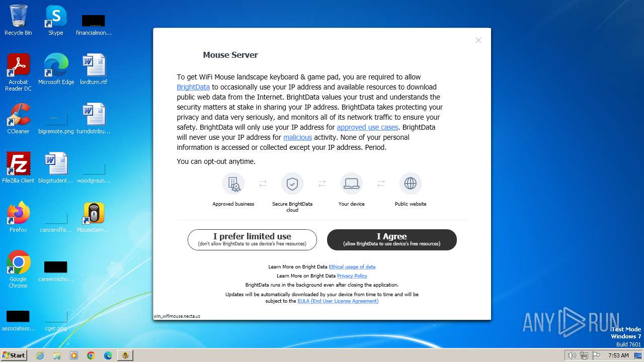Click the Mouse Server dialog title
This screenshot has height=362, width=644.
230,55
